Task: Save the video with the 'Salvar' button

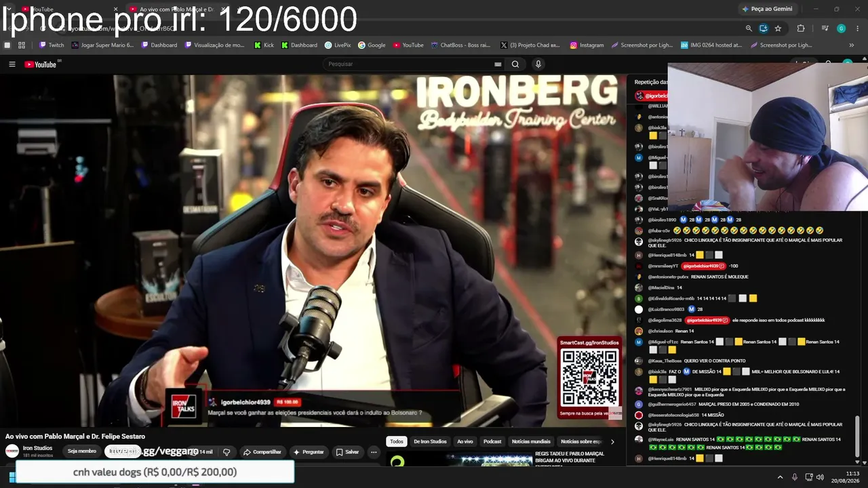Action: 347,452
